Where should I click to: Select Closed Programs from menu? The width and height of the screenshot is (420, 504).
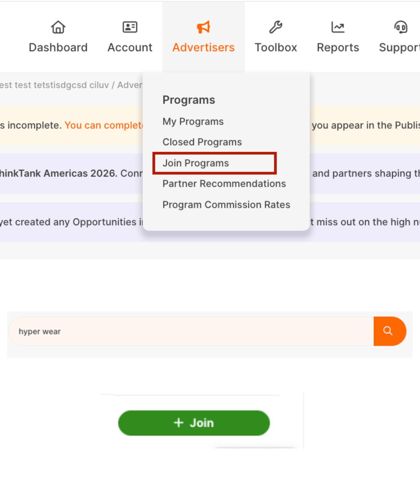tap(202, 142)
